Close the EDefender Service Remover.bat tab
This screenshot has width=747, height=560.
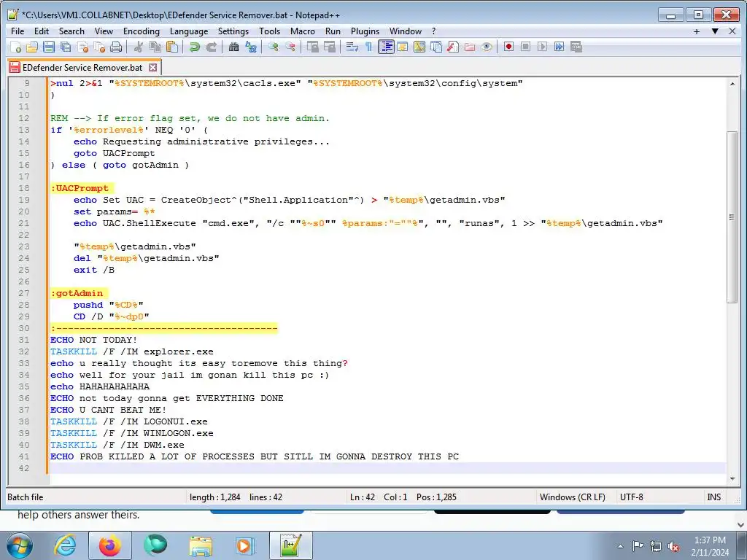152,68
